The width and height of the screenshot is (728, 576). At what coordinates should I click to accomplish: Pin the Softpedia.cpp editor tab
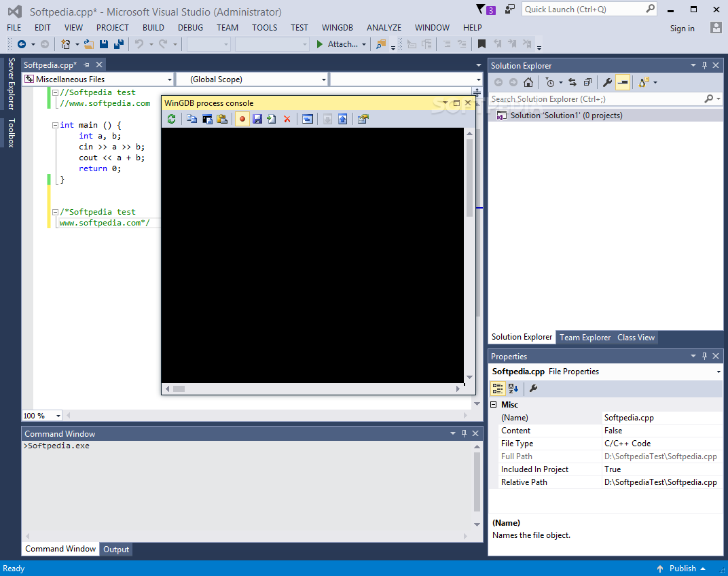coord(86,65)
